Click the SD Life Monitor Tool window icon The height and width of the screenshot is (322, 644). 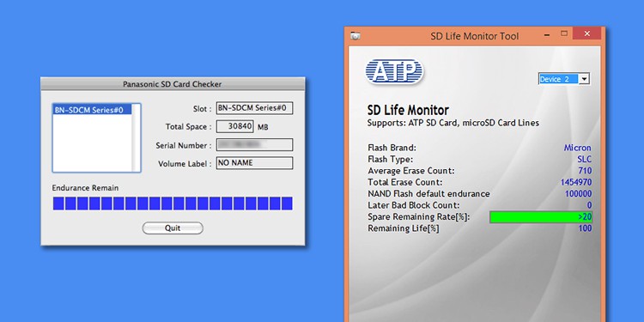coord(355,36)
